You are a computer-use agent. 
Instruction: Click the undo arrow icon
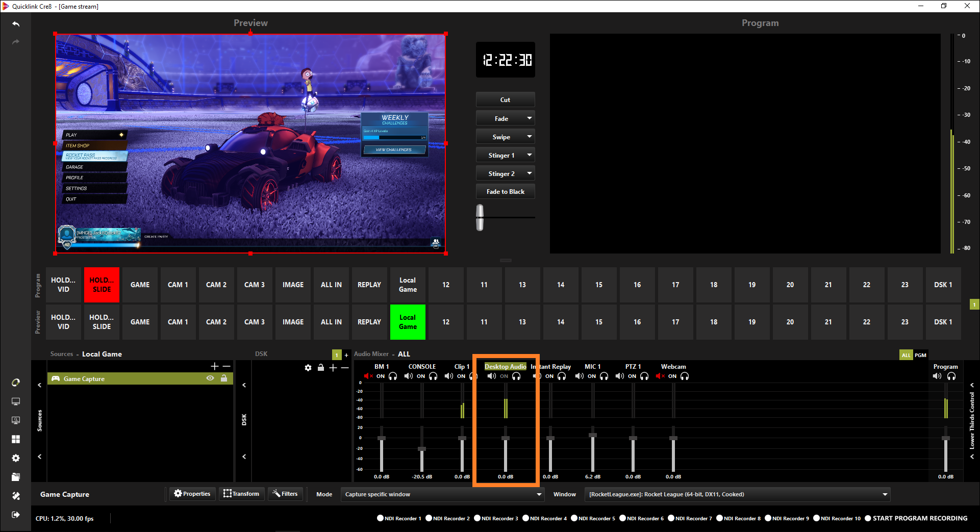[16, 24]
